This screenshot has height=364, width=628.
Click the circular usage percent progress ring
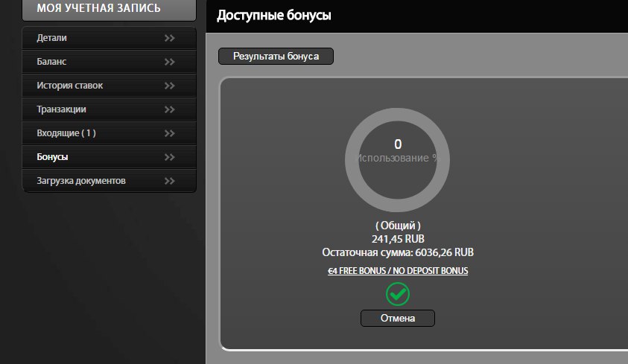[397, 160]
